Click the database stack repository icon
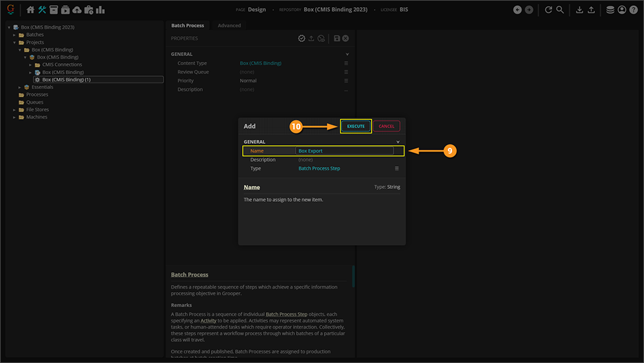 tap(610, 10)
